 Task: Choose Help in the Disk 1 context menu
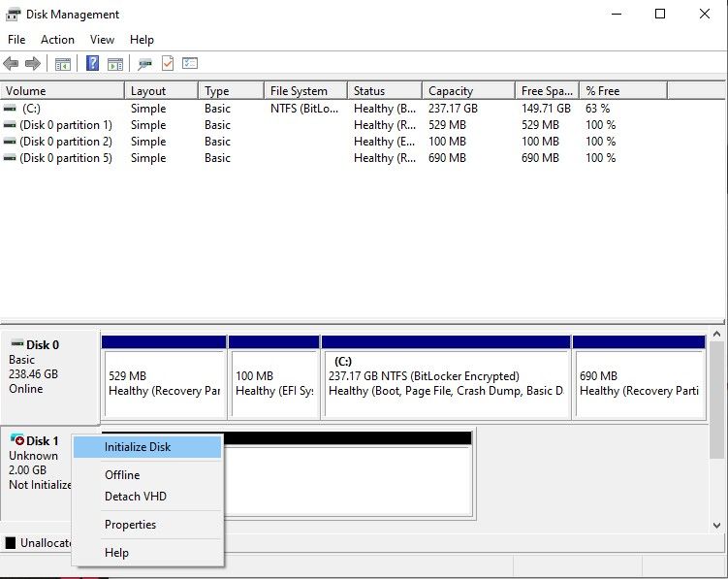pyautogui.click(x=147, y=553)
